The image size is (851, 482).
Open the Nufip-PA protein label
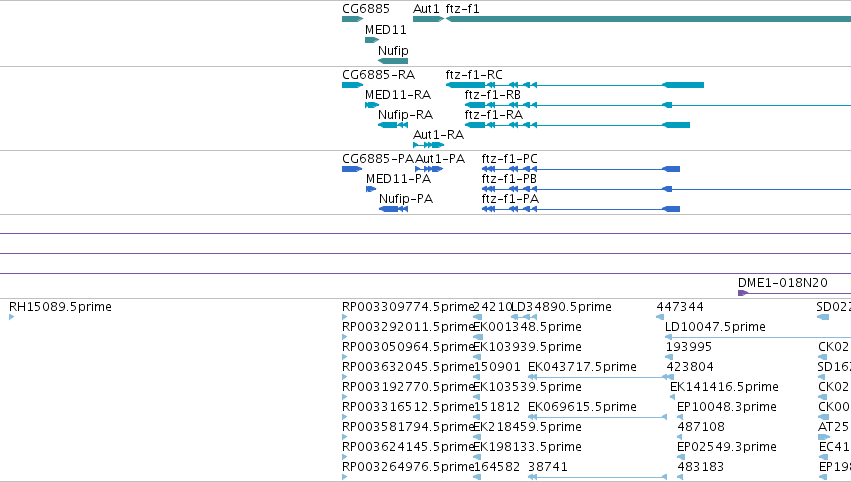click(406, 199)
